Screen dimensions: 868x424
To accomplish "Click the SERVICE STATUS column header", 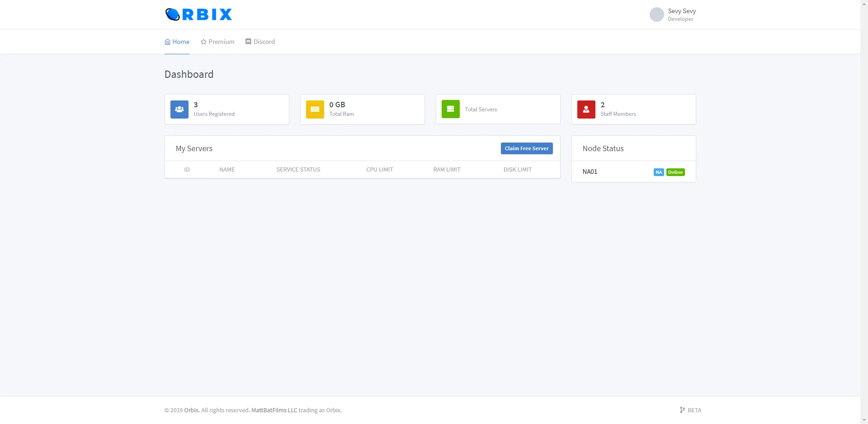I will [298, 170].
